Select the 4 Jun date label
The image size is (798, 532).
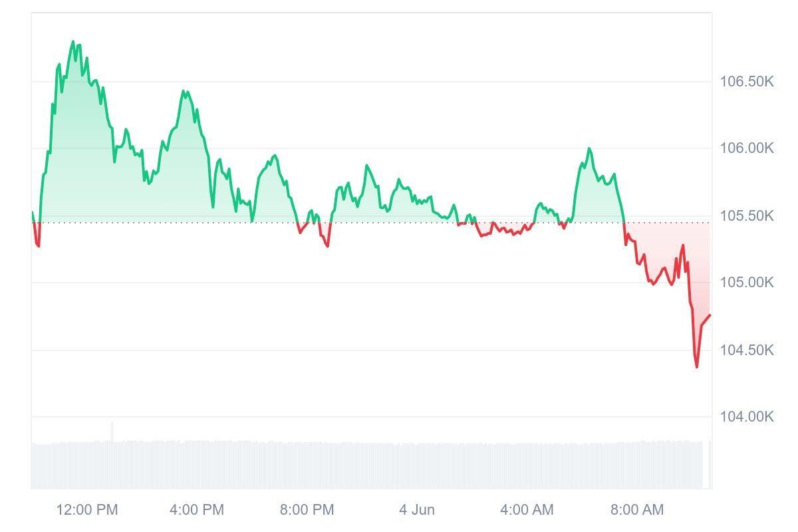pos(417,510)
